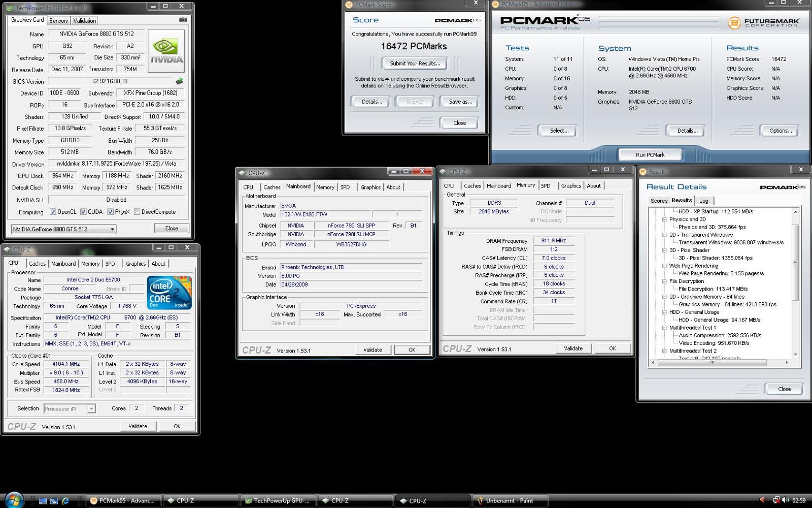812x508 pixels.
Task: Click the Result Details horizontal scrollbar thumb
Action: [x=712, y=363]
